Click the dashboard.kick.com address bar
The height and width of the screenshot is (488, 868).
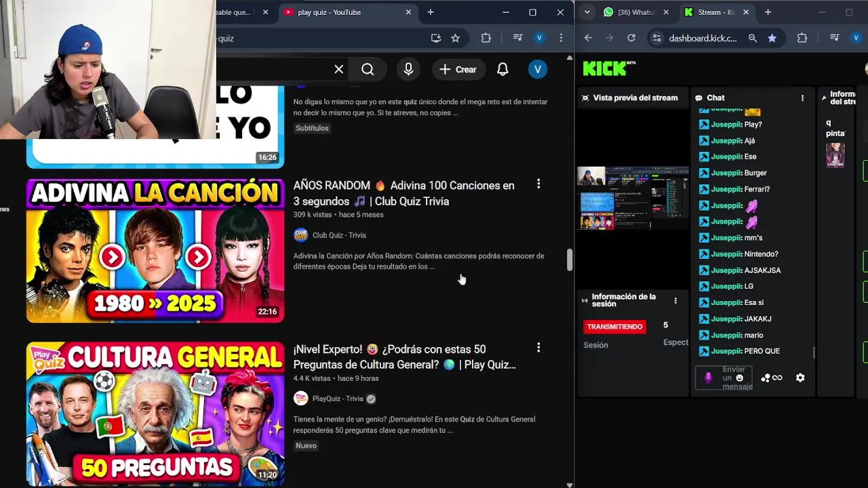click(x=703, y=38)
